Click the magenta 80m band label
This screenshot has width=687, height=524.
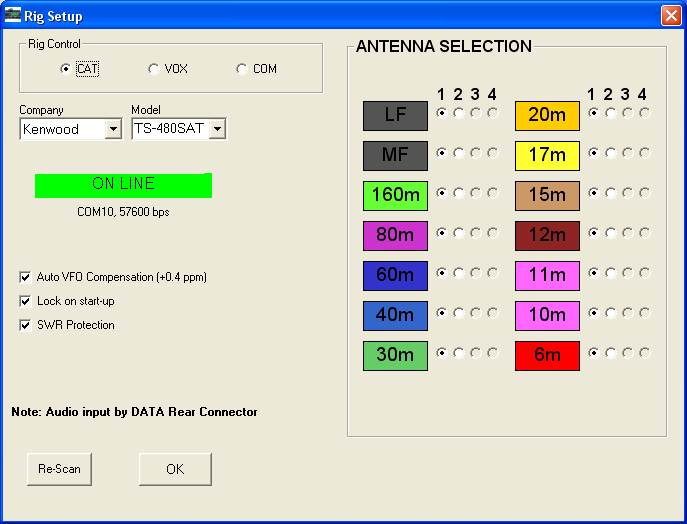tap(395, 236)
